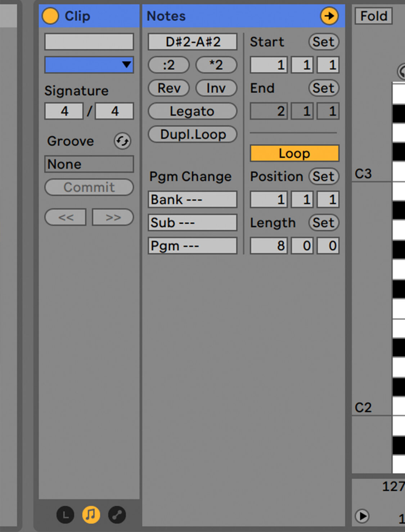Toggle the Fold button

[373, 16]
